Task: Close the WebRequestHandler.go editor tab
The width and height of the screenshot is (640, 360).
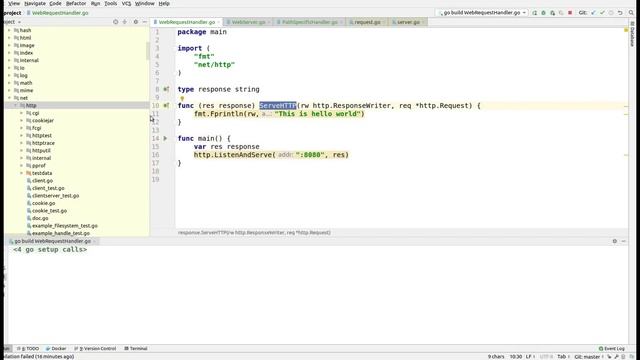Action: (x=219, y=22)
